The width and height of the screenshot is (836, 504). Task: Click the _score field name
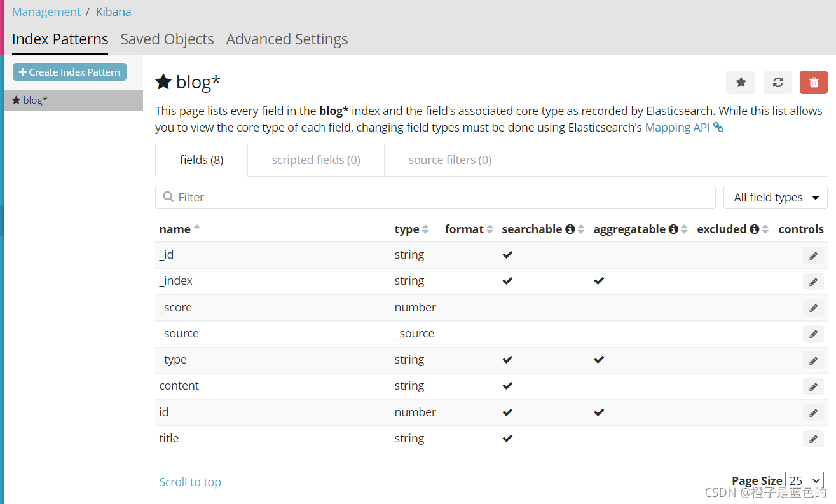(x=175, y=308)
